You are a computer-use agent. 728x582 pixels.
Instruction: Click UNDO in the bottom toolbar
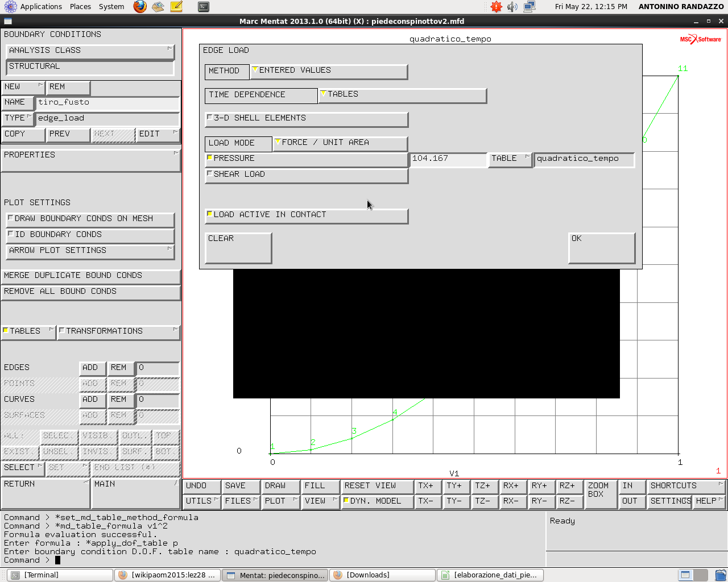pos(202,487)
